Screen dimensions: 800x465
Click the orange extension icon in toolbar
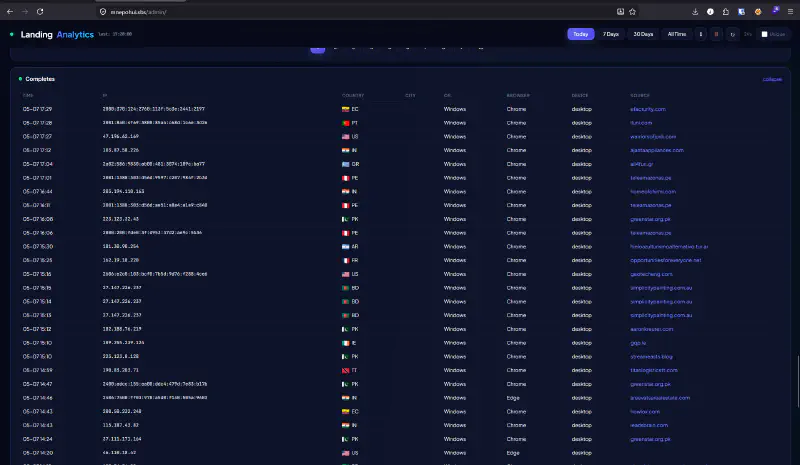pos(758,12)
